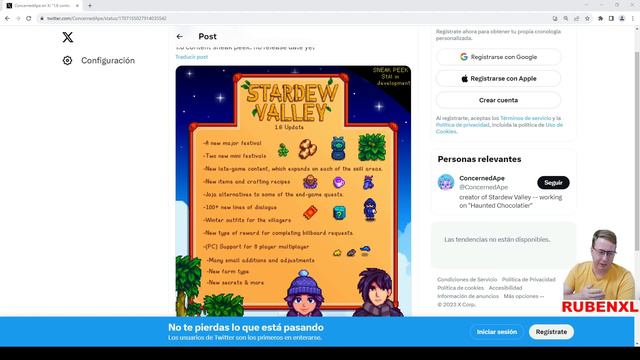Click the site lock icon in address bar
This screenshot has width=640, height=360.
pos(42,18)
